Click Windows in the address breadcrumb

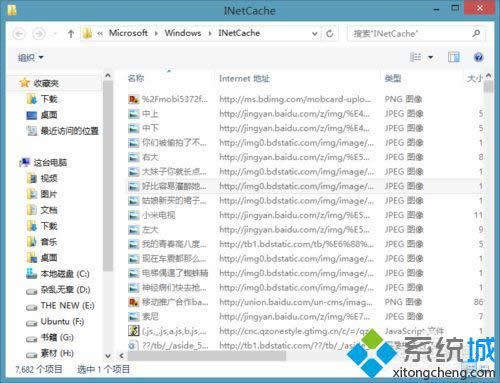click(x=183, y=33)
